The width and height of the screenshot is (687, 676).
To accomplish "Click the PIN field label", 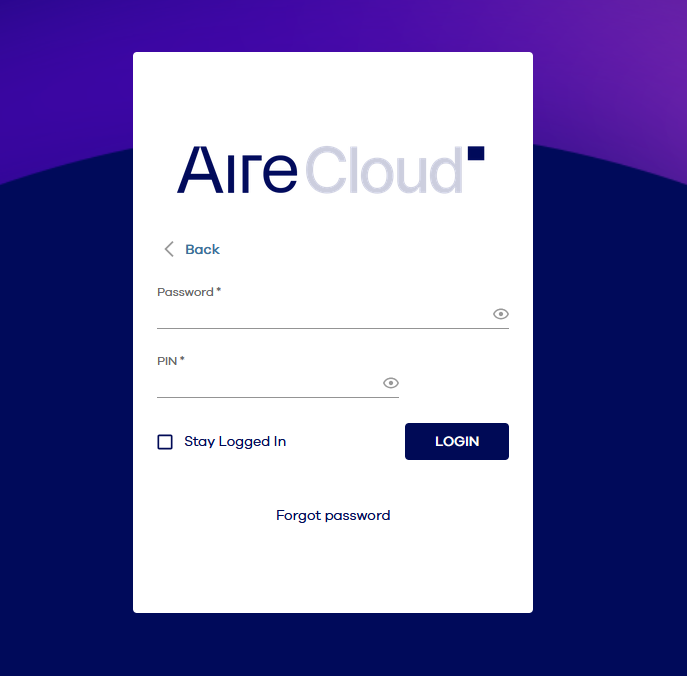I will coord(167,361).
